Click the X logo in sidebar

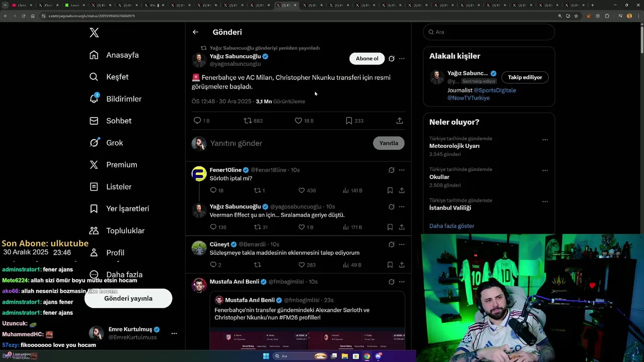click(x=94, y=33)
